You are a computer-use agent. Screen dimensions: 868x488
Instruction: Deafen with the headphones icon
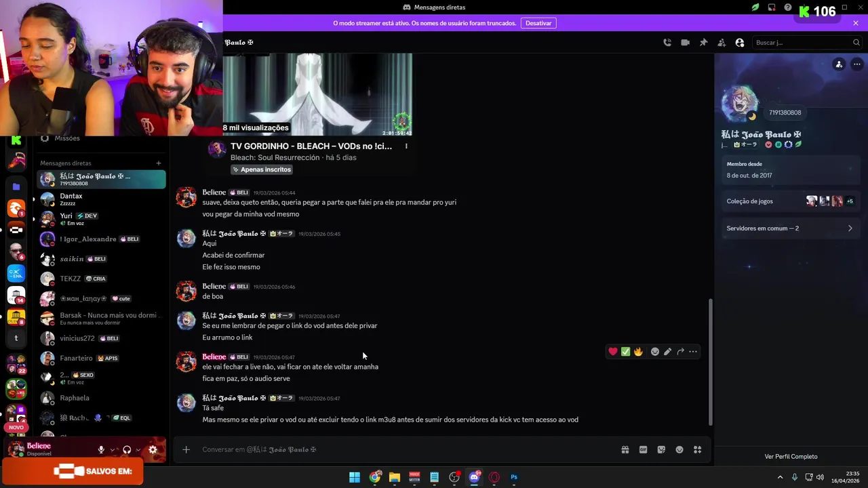point(127,449)
